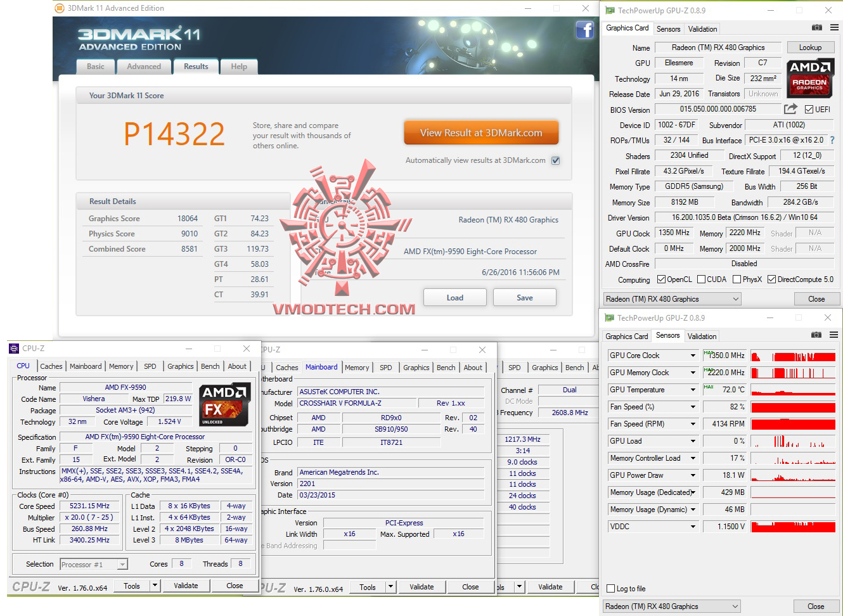This screenshot has width=843, height=616.
Task: Switch to the Bench tab in the CPU-Z CPU window
Action: (210, 366)
